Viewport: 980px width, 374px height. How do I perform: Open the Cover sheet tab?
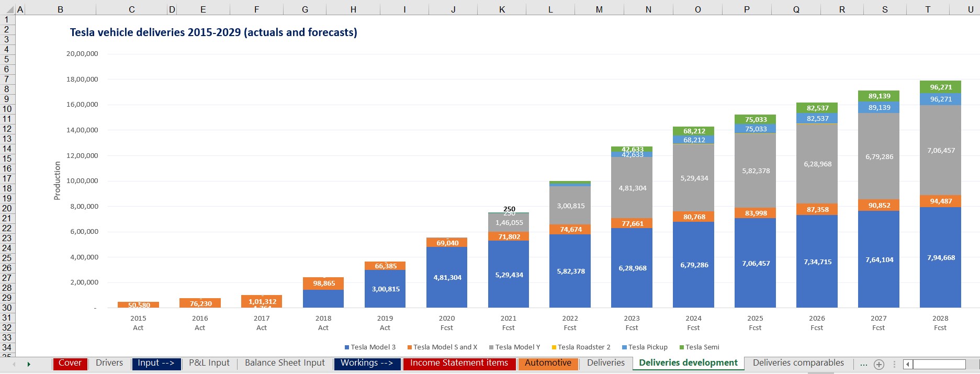[70, 364]
